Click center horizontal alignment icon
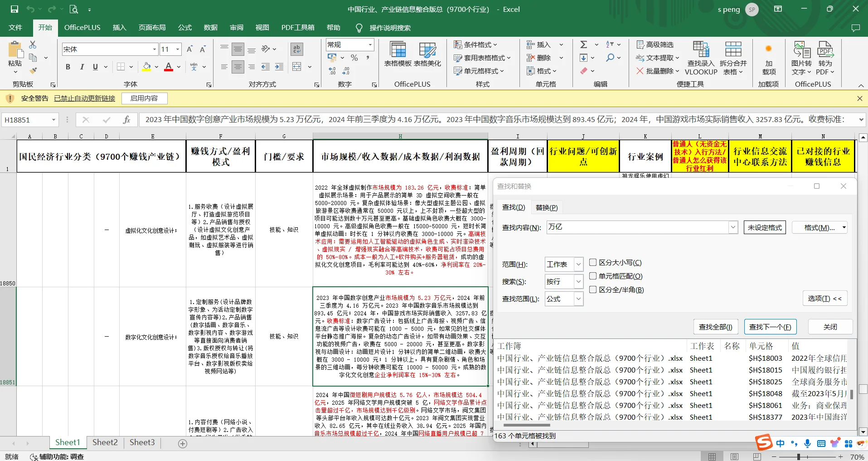868x461 pixels. pyautogui.click(x=238, y=67)
